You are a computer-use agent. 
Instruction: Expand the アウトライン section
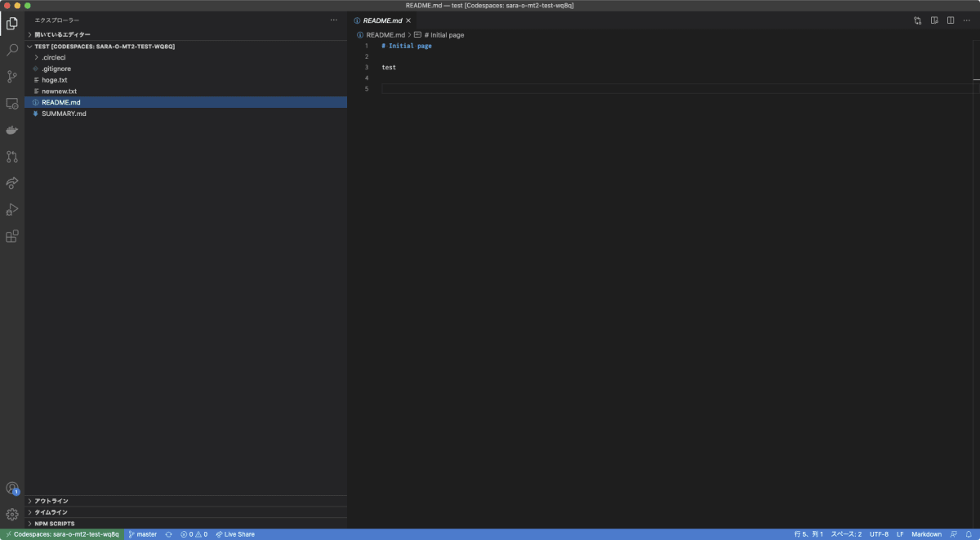pos(185,501)
